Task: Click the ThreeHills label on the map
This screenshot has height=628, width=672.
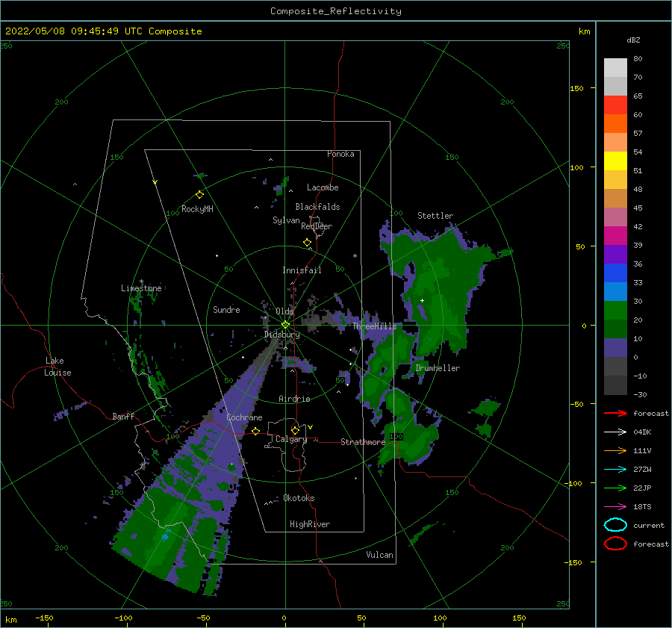Action: [x=375, y=326]
